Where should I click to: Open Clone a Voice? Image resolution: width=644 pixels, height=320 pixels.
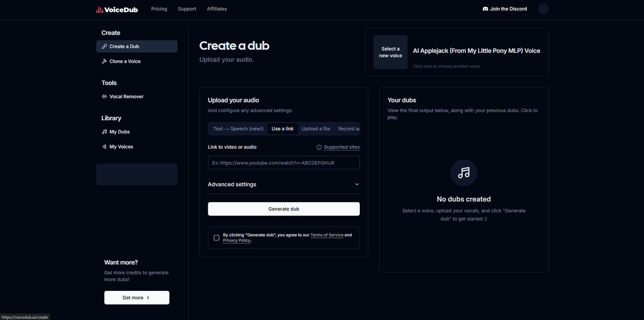coord(137,61)
